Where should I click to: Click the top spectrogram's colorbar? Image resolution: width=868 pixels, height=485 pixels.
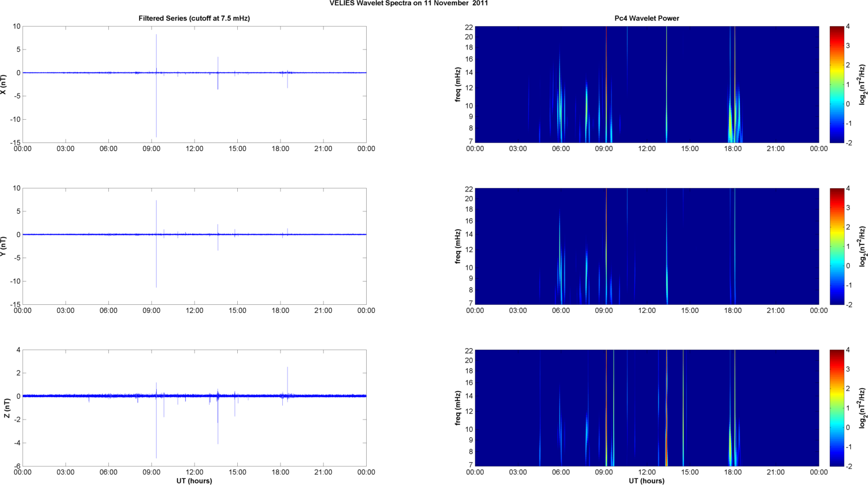(836, 84)
